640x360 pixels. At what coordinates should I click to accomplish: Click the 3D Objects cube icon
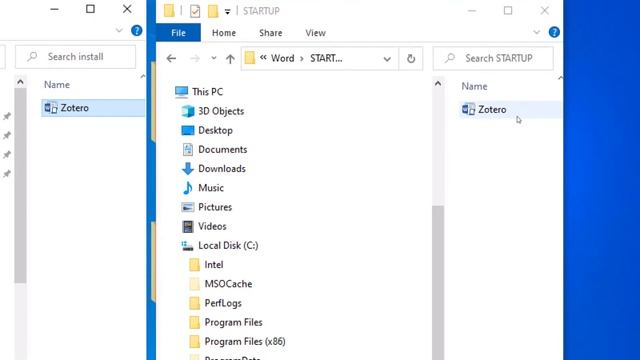click(188, 111)
